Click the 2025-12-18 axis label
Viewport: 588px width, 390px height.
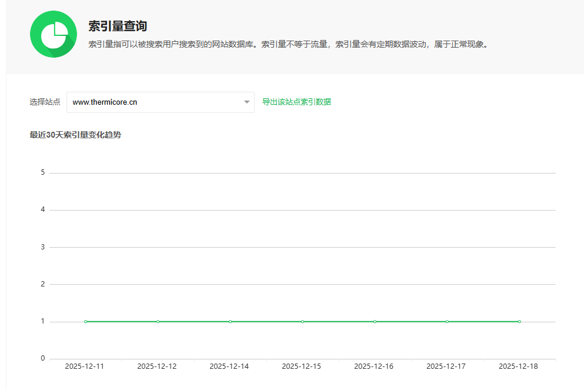pyautogui.click(x=518, y=366)
